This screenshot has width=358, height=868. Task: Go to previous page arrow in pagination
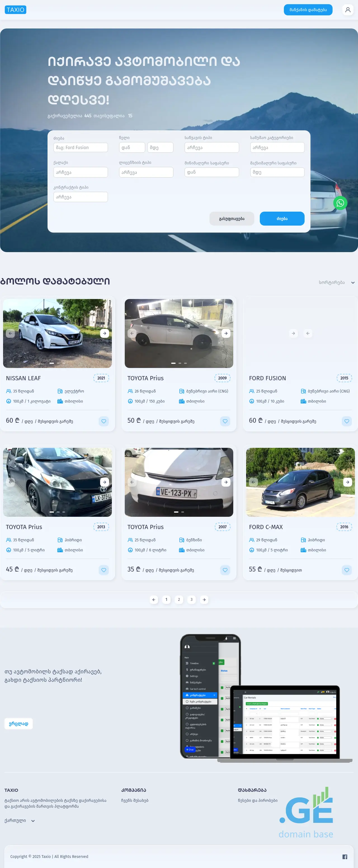[x=154, y=599]
